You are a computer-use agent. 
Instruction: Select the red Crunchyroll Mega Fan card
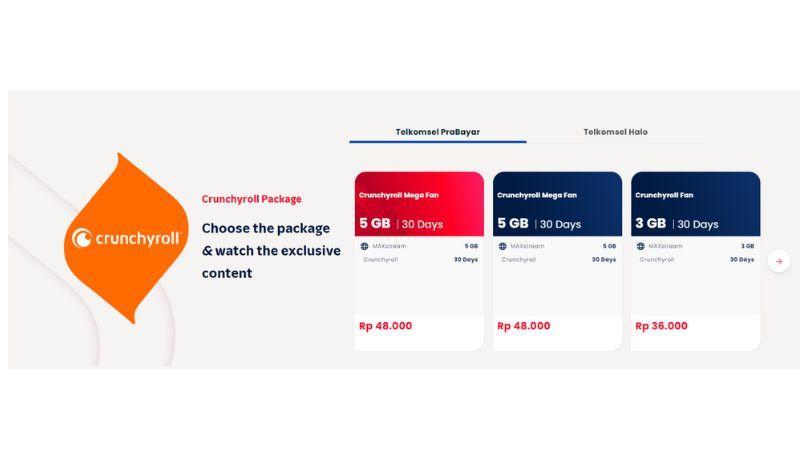(x=419, y=261)
